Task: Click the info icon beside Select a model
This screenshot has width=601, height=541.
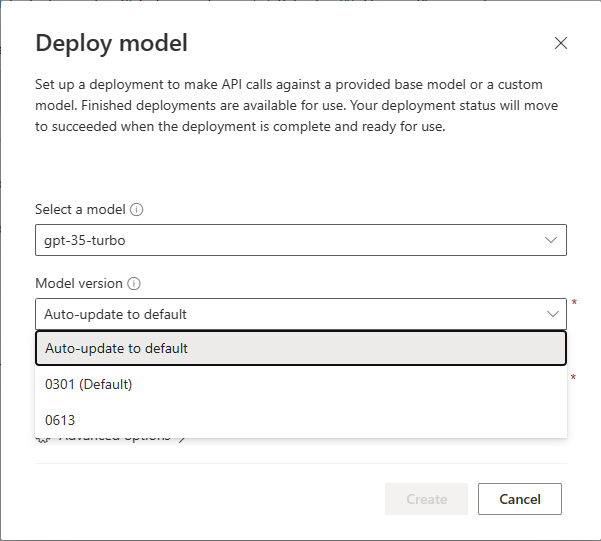Action: 137,210
